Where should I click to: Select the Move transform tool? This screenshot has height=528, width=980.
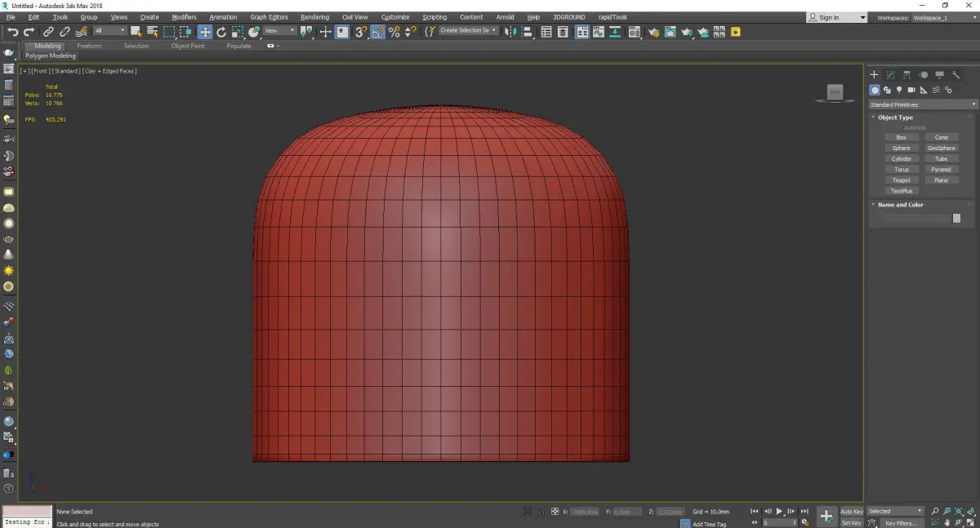pyautogui.click(x=205, y=32)
